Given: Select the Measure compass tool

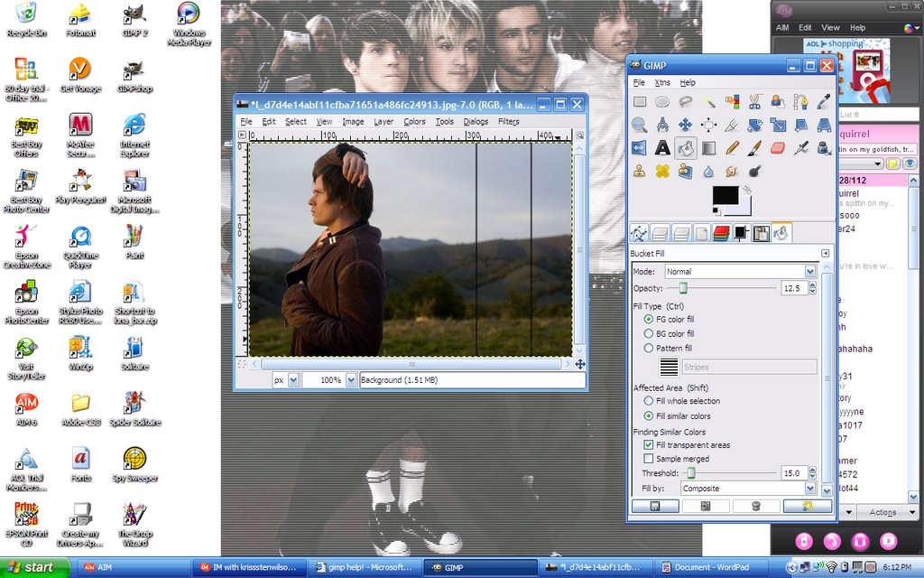Looking at the screenshot, I should [x=662, y=125].
